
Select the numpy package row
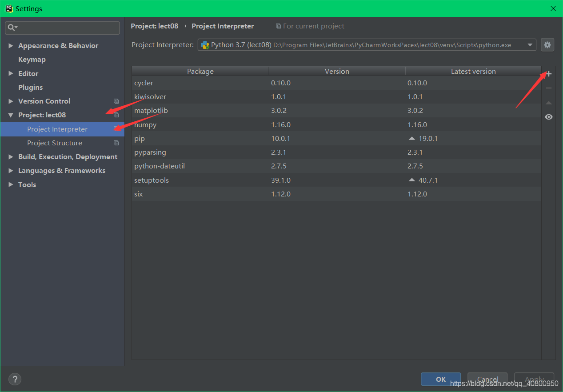click(336, 125)
